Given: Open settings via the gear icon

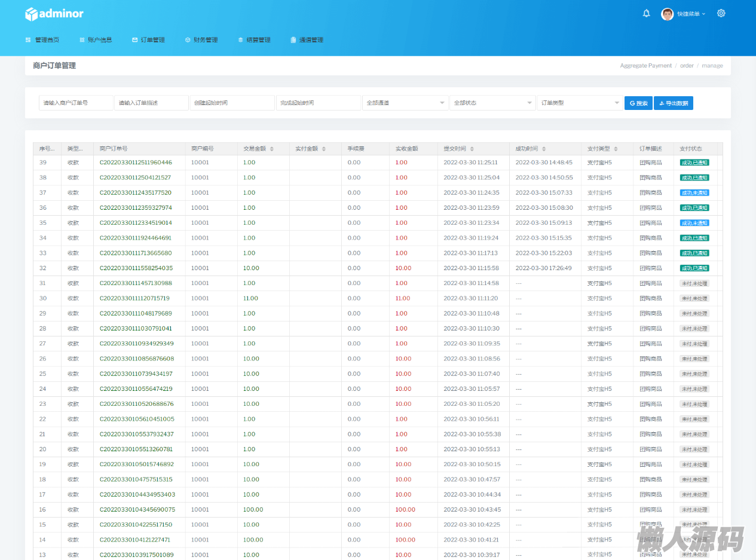Looking at the screenshot, I should point(721,13).
